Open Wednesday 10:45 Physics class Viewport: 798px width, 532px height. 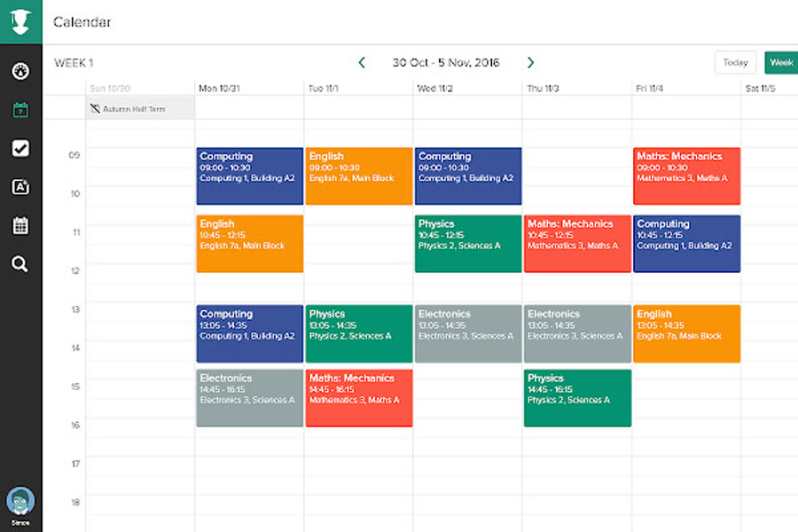pyautogui.click(x=468, y=244)
